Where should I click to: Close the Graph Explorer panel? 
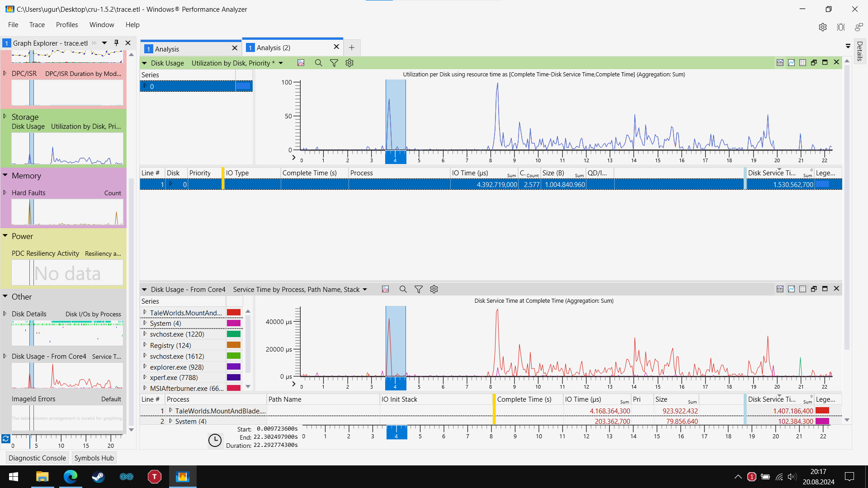pos(128,43)
